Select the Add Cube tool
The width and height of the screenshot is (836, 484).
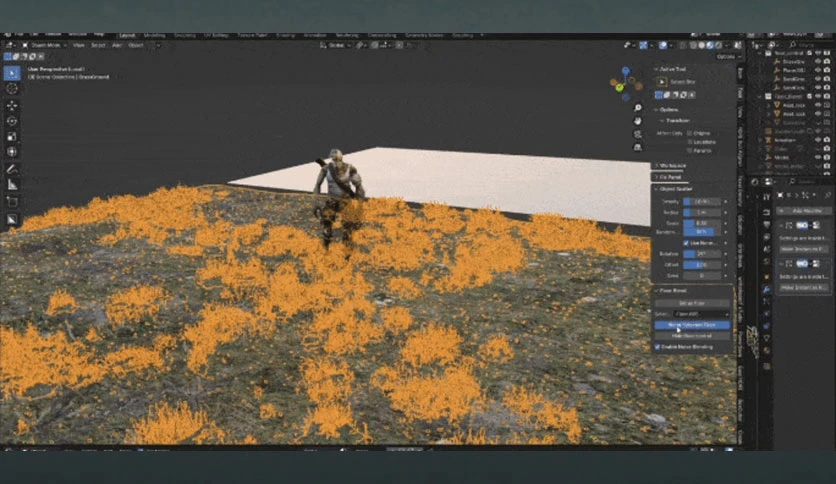pyautogui.click(x=12, y=201)
